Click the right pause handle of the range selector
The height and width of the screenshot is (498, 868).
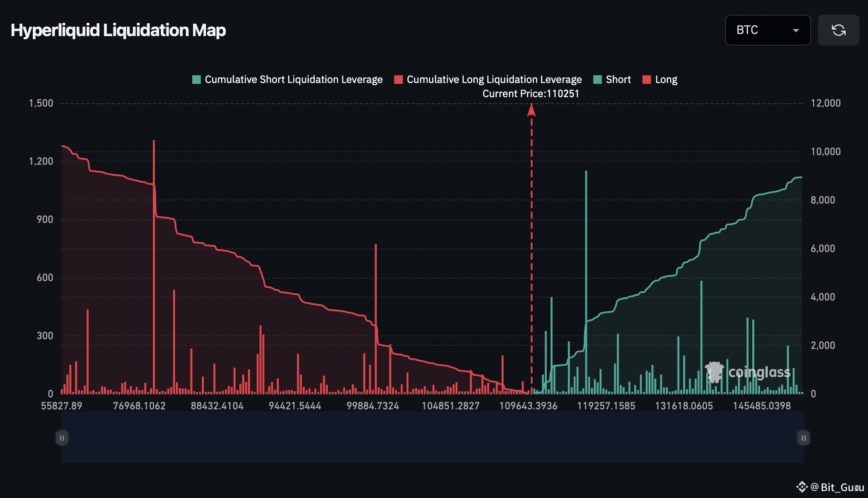[x=803, y=438]
